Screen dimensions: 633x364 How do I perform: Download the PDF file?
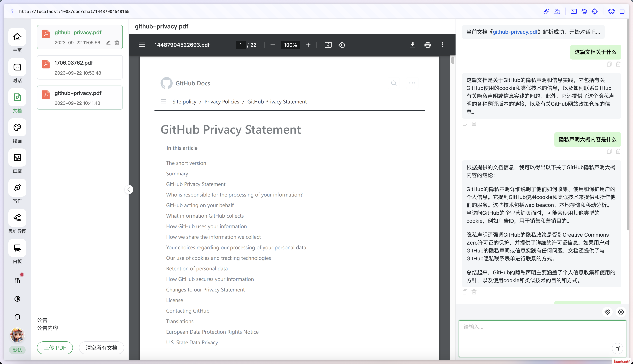[x=413, y=45]
